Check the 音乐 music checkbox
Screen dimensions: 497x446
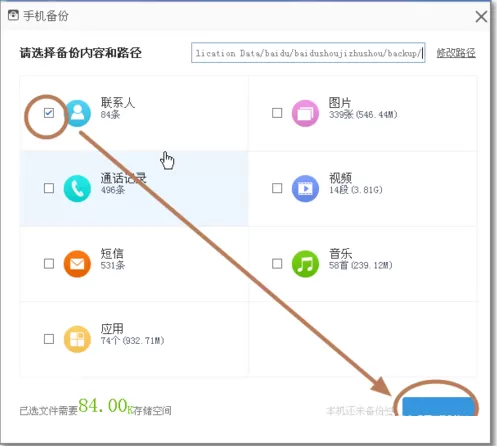[277, 264]
